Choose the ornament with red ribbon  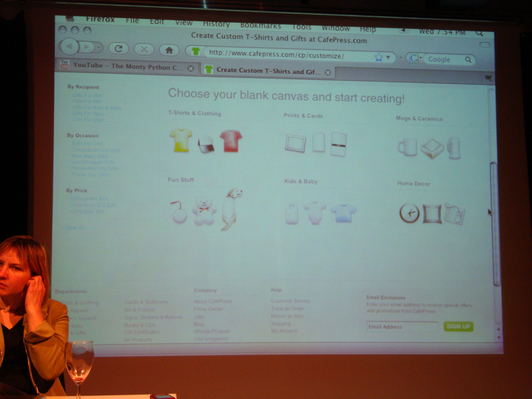(179, 212)
